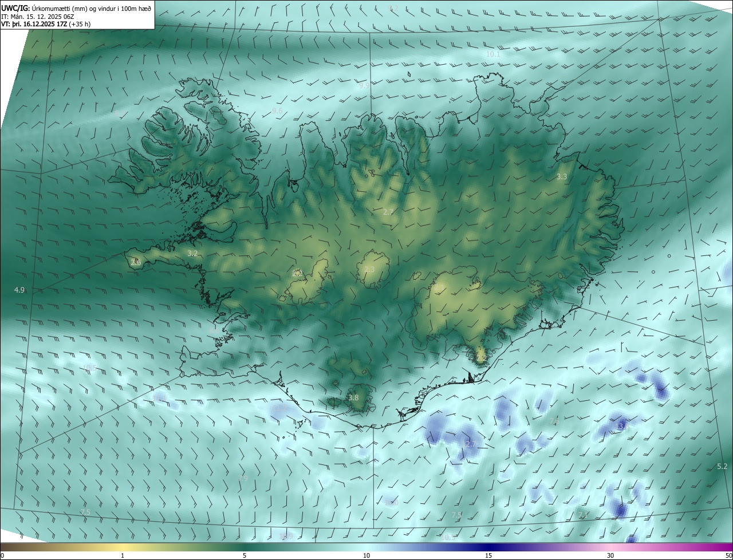Click the "3.8" value label near the south coast
The image size is (733, 560).
[353, 398]
